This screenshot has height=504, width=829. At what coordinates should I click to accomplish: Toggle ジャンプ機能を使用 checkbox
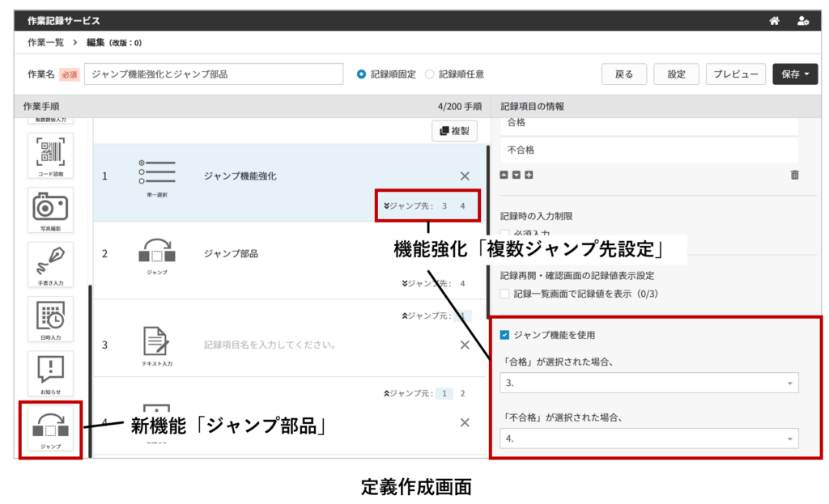pyautogui.click(x=505, y=335)
